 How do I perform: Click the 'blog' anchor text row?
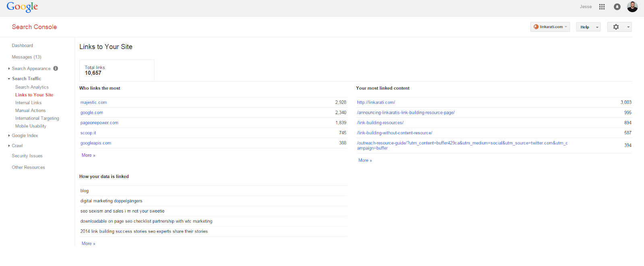[x=213, y=191]
